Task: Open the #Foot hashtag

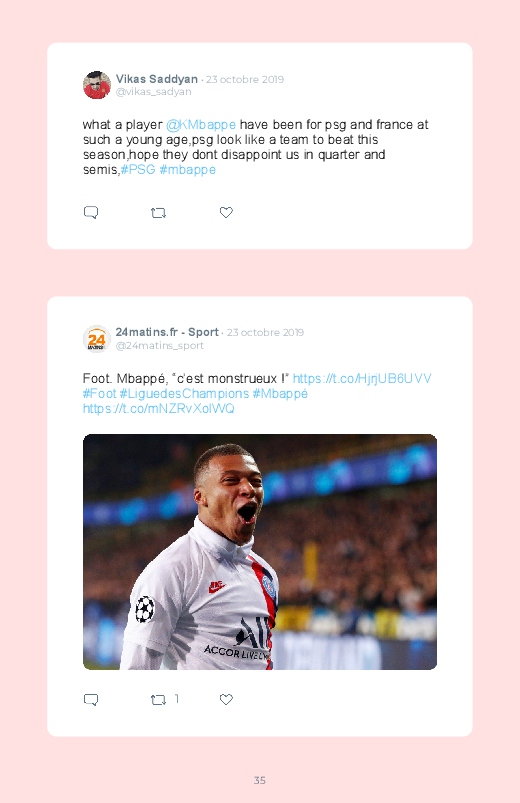Action: click(100, 393)
